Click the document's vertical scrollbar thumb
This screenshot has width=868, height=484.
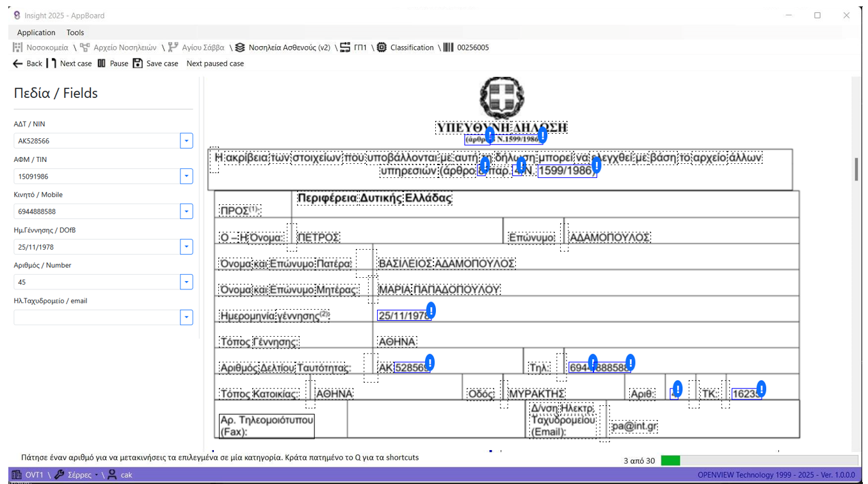click(856, 169)
